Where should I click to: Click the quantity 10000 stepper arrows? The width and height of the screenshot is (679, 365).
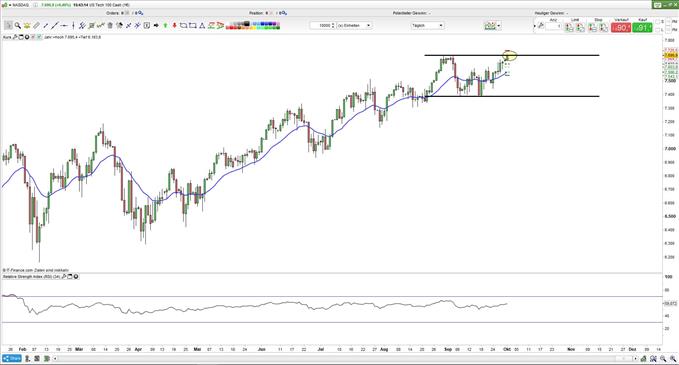pos(333,26)
